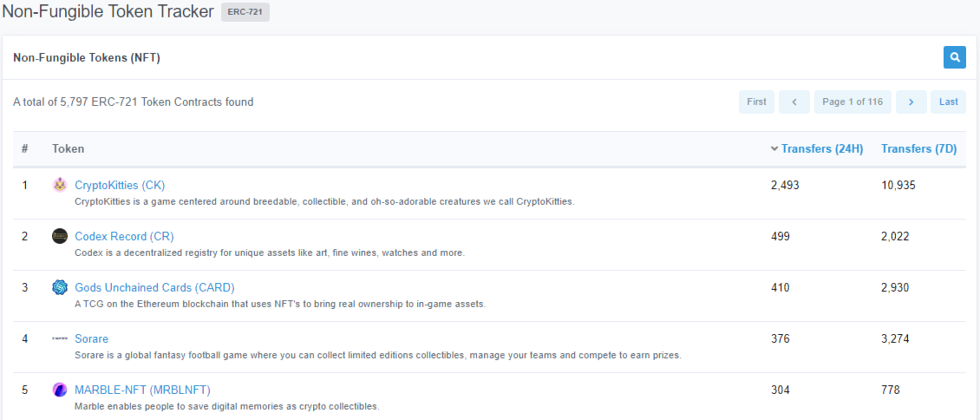
Task: Click the Gods Unchained Cards logo
Action: pos(59,287)
